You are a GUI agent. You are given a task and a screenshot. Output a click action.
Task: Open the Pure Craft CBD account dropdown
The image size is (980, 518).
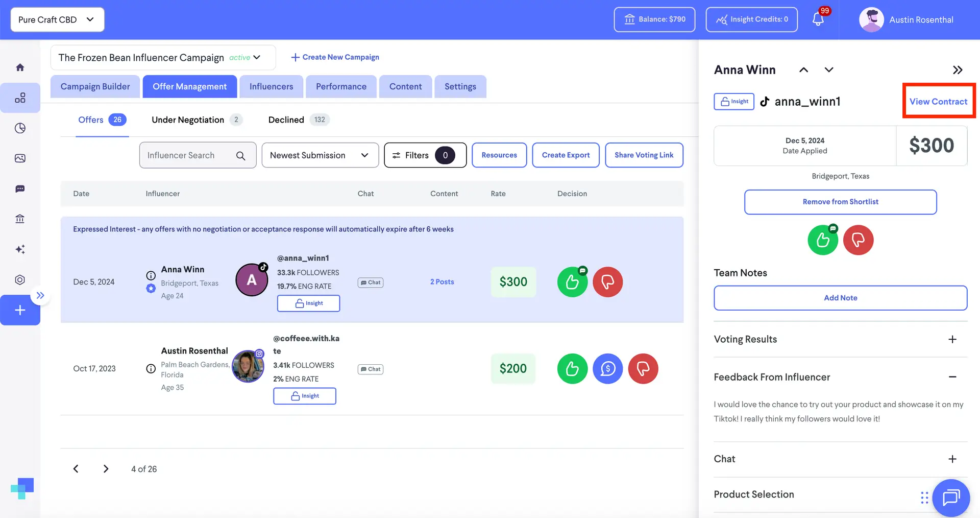coord(57,19)
